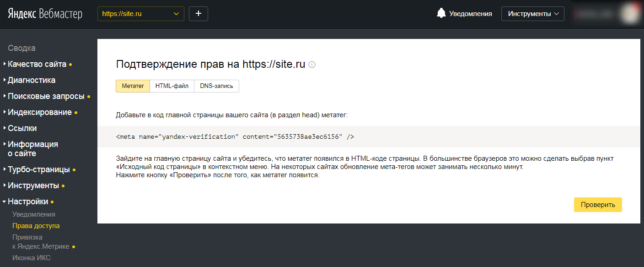This screenshot has height=267, width=644.
Task: Click the Уведомления label in the header
Action: point(471,14)
